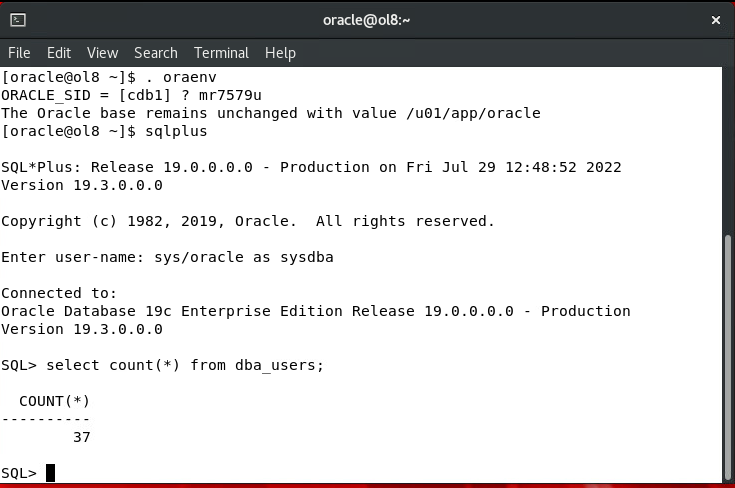This screenshot has height=488, width=735.
Task: Click the sys/oracle as sysdba login text
Action: click(x=244, y=257)
